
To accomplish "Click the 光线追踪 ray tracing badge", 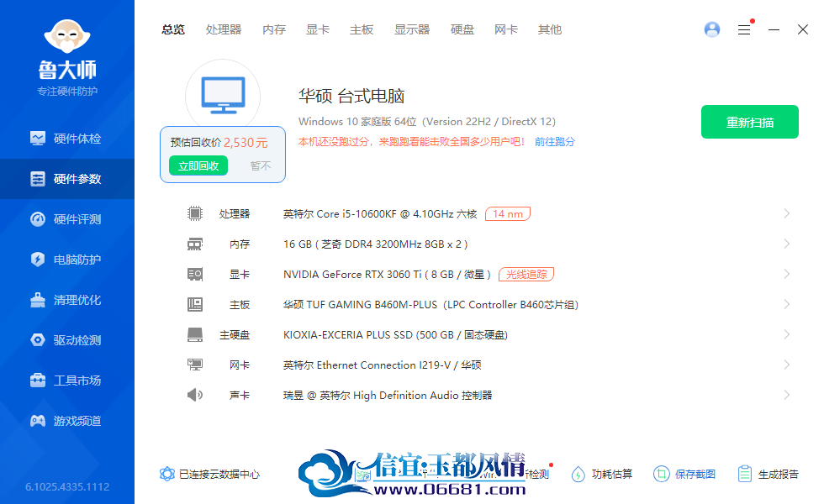I will pos(526,274).
